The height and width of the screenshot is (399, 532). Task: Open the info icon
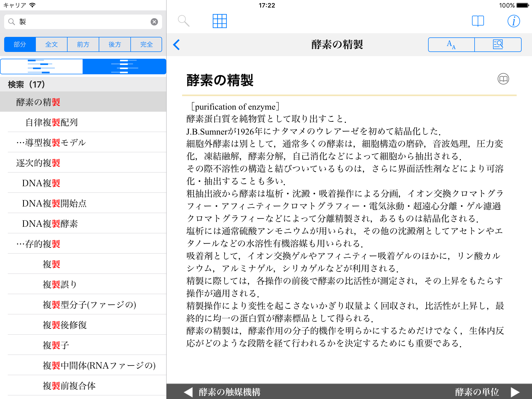coord(514,21)
